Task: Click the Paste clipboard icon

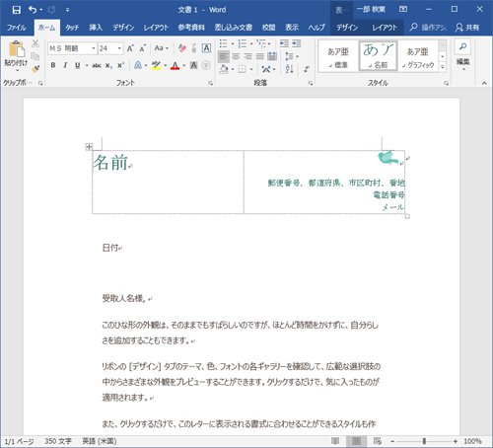Action: [x=16, y=49]
